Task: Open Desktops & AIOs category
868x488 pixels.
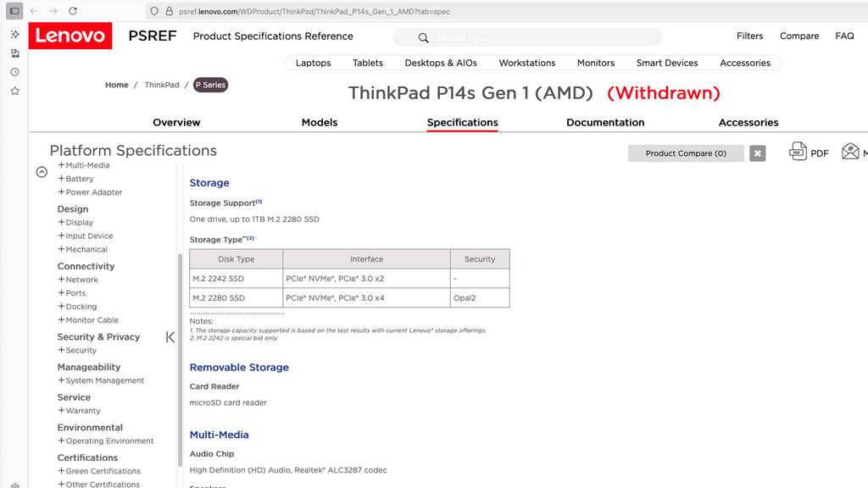Action: [441, 63]
